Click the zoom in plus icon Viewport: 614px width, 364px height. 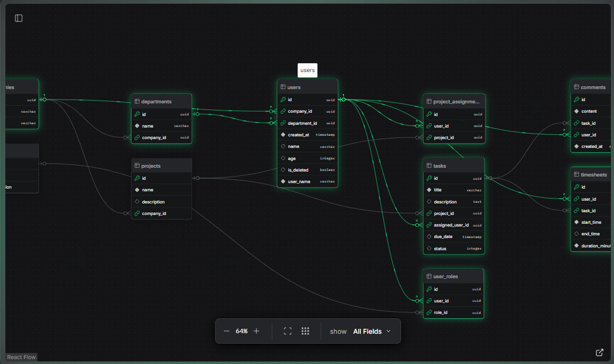pos(256,331)
